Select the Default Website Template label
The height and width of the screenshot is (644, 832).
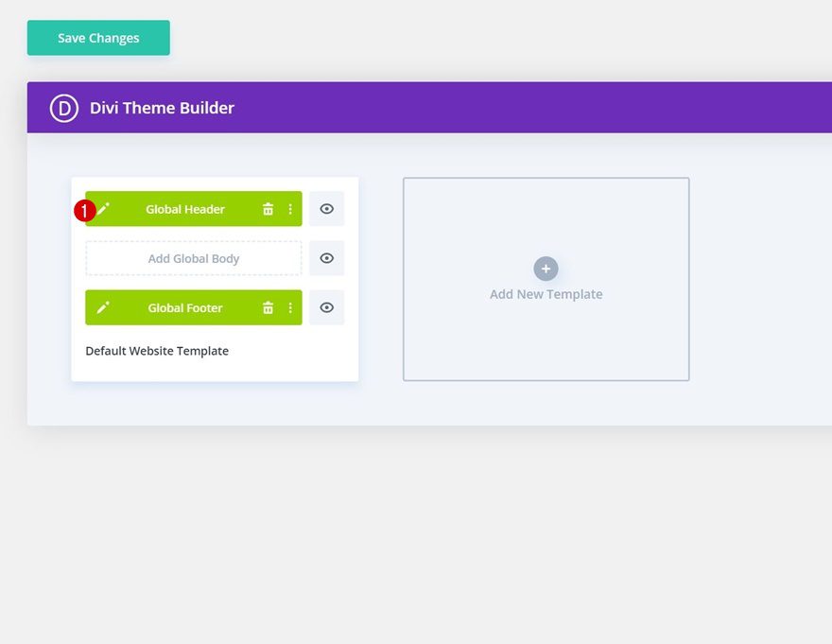click(157, 351)
